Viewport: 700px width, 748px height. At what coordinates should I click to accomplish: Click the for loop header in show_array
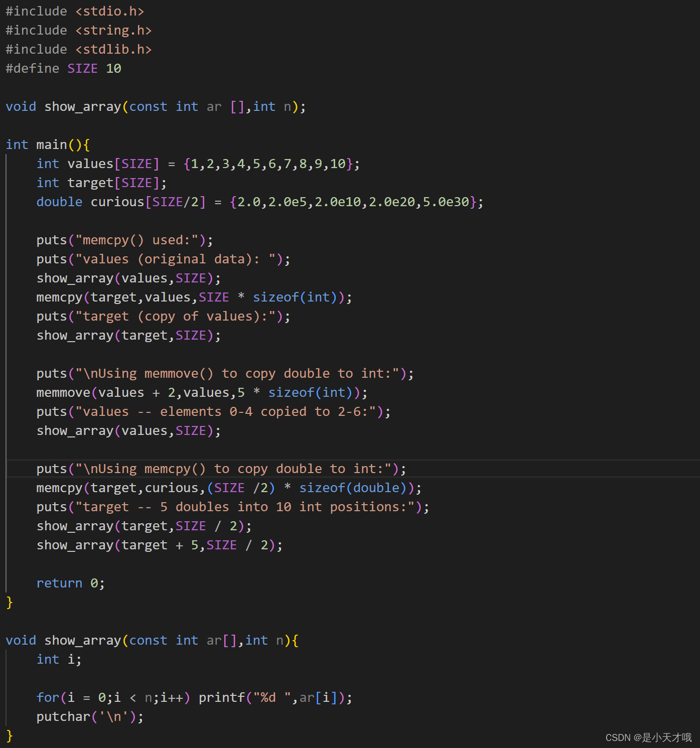tap(113, 697)
